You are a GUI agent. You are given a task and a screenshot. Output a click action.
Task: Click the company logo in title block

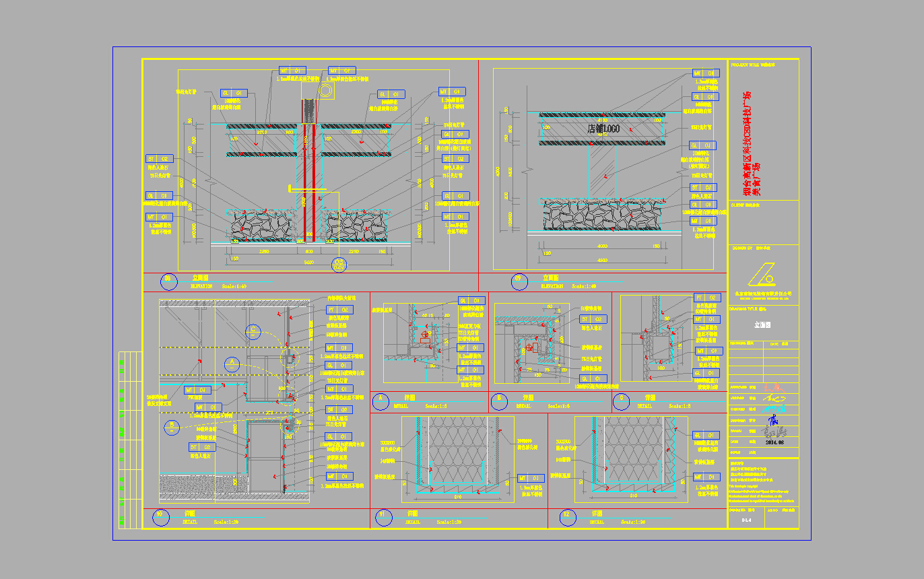click(763, 275)
